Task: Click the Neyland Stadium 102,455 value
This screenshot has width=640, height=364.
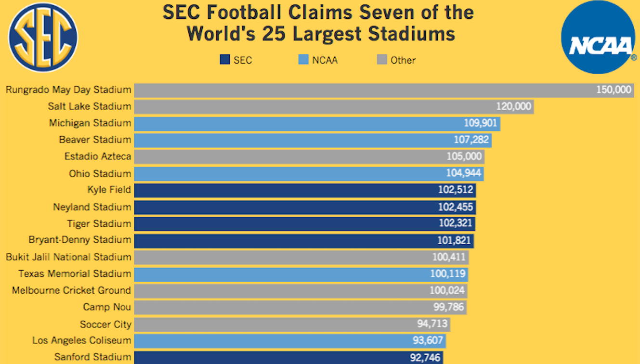Action: (456, 207)
